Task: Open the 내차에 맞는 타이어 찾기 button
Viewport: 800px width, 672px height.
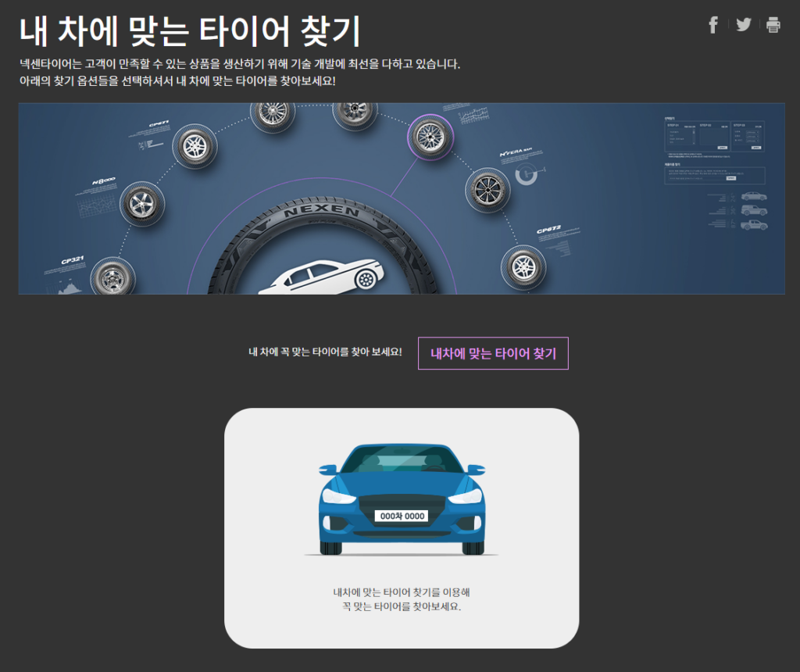Action: (x=493, y=353)
